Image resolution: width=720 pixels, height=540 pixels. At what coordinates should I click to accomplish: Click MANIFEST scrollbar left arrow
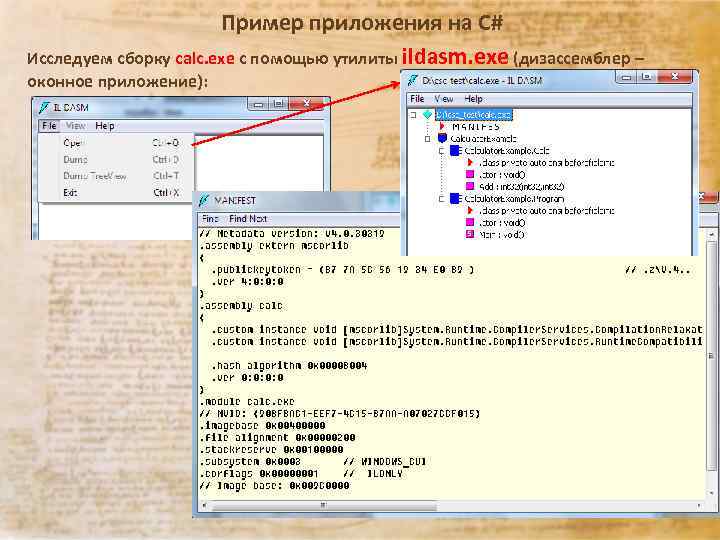pyautogui.click(x=204, y=506)
